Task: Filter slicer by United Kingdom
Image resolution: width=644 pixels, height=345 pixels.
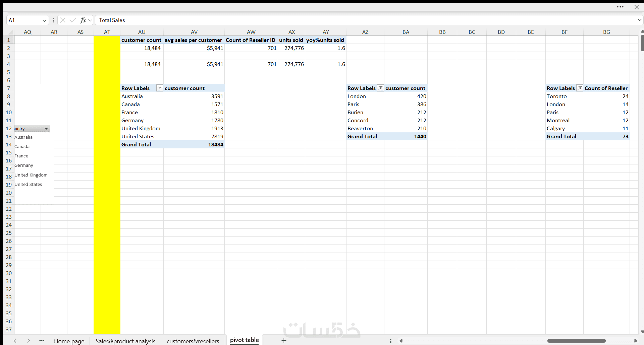Action: 32,175
